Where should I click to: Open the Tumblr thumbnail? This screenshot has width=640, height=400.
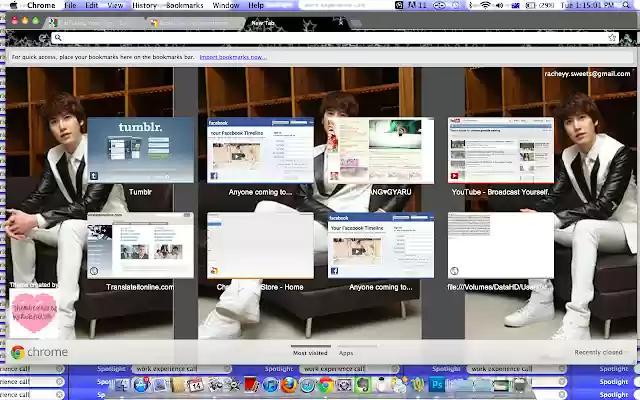140,150
